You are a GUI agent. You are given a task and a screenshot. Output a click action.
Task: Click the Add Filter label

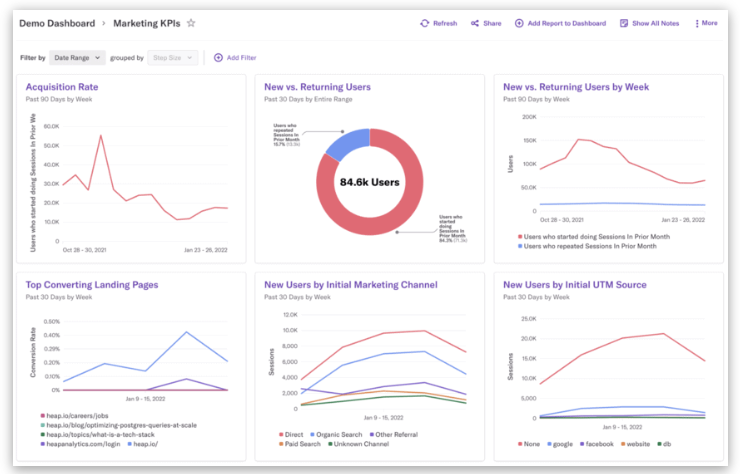242,58
